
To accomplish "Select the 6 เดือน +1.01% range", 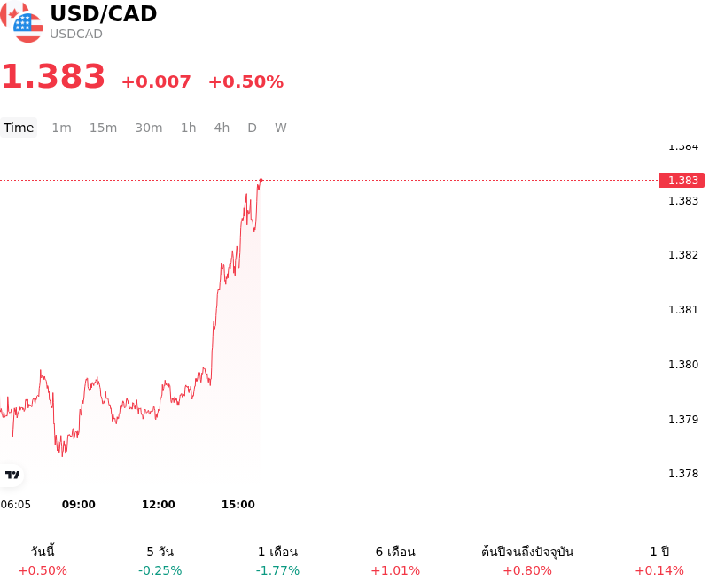I will pos(395,561).
